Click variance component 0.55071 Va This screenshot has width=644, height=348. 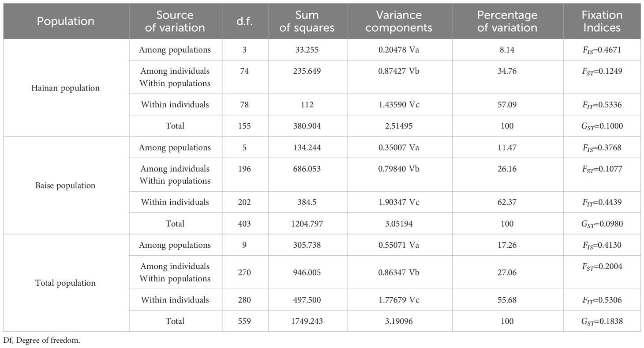pos(399,245)
